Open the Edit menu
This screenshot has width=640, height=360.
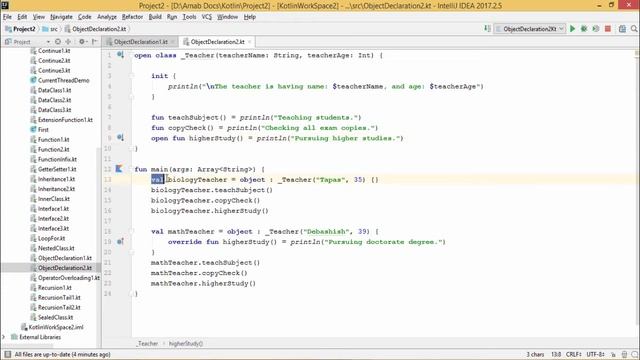click(x=22, y=17)
